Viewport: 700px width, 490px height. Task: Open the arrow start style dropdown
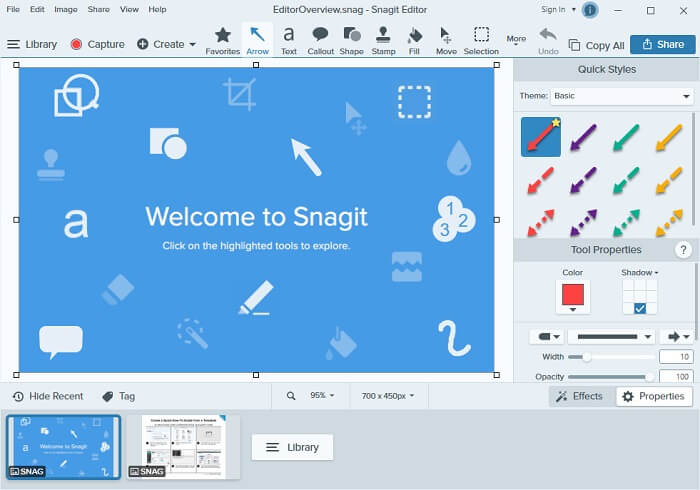(x=547, y=336)
